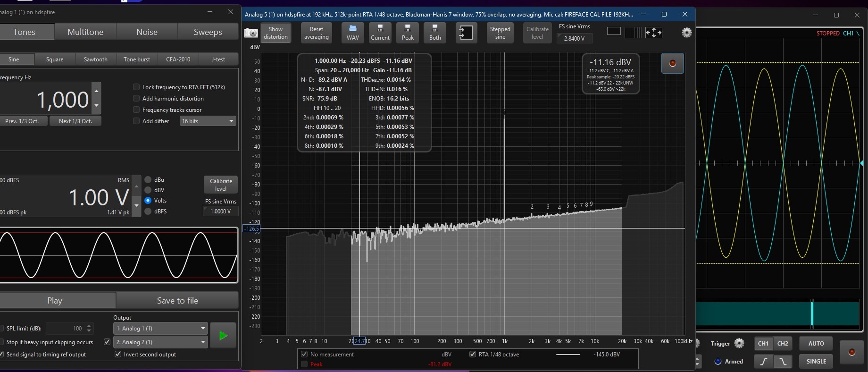
Task: Select single-bar graph display icon
Action: [614, 32]
